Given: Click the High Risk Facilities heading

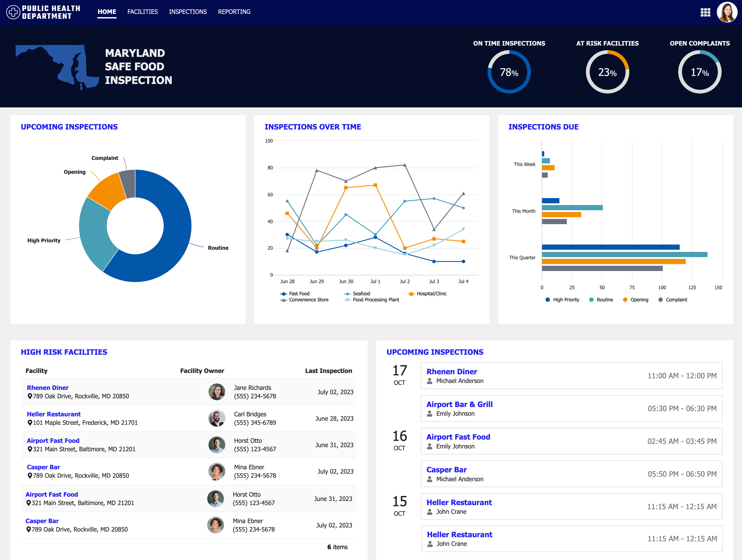Looking at the screenshot, I should coord(64,352).
